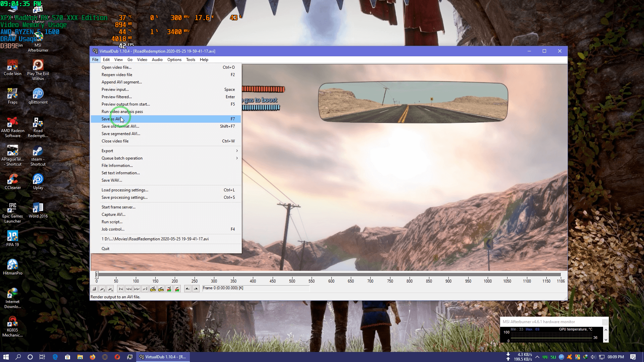Open the AMD Radeon Software shortcut
The width and height of the screenshot is (644, 362).
pyautogui.click(x=13, y=127)
